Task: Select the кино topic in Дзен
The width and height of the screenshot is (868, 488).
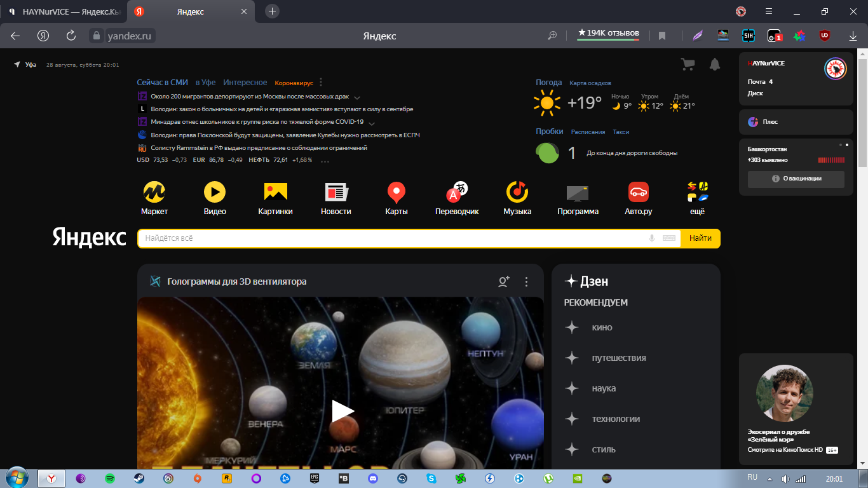Action: click(602, 327)
